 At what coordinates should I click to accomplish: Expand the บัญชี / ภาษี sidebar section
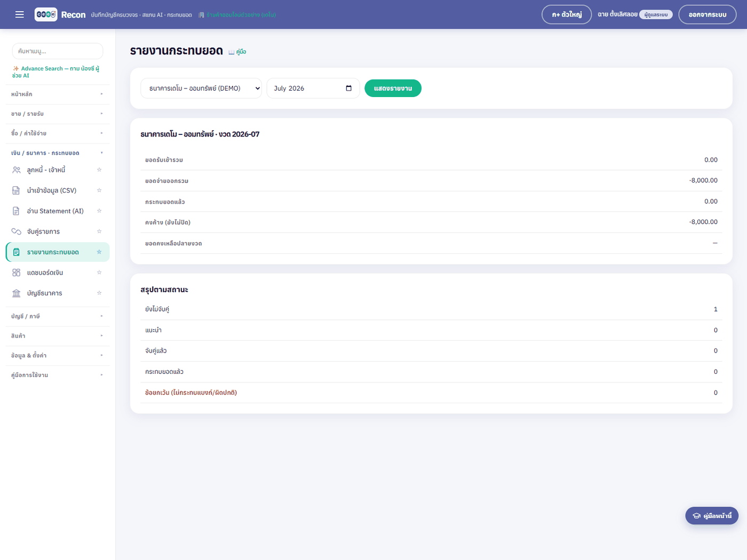click(x=57, y=316)
